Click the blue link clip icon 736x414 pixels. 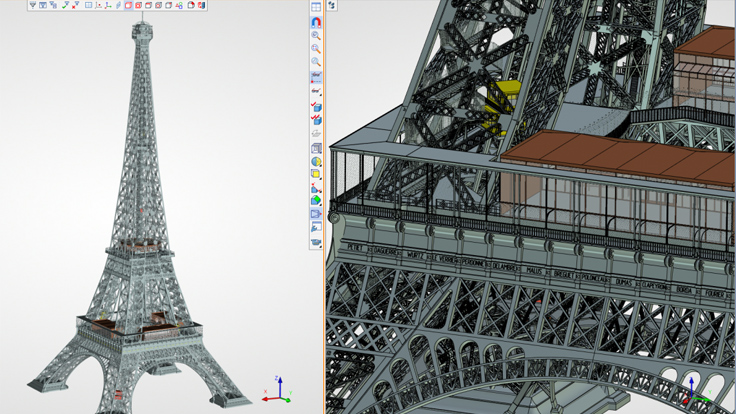pyautogui.click(x=118, y=5)
